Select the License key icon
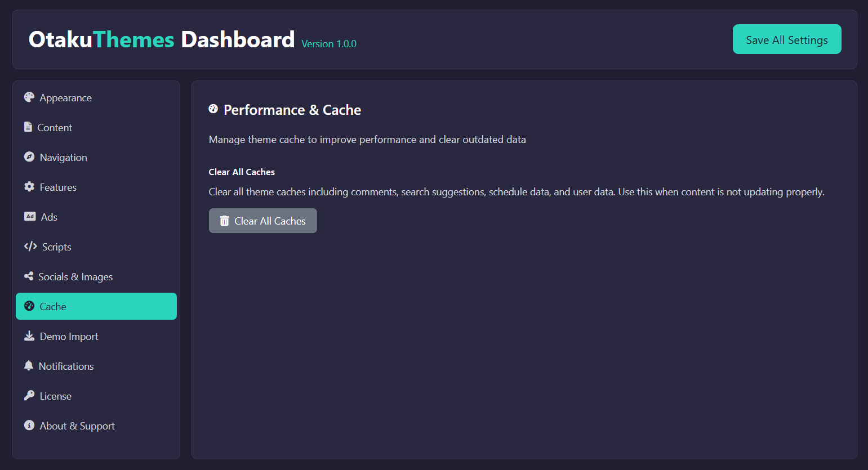Image resolution: width=868 pixels, height=470 pixels. tap(29, 395)
